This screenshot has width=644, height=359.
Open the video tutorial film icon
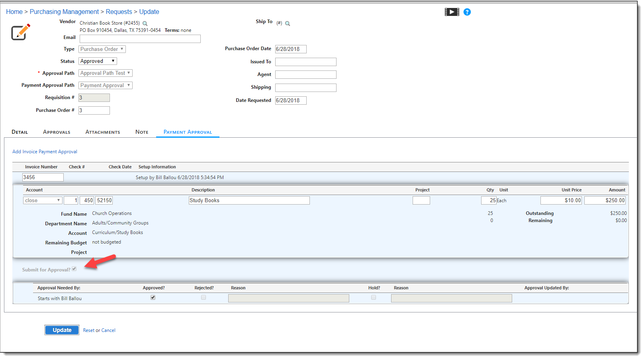(452, 12)
